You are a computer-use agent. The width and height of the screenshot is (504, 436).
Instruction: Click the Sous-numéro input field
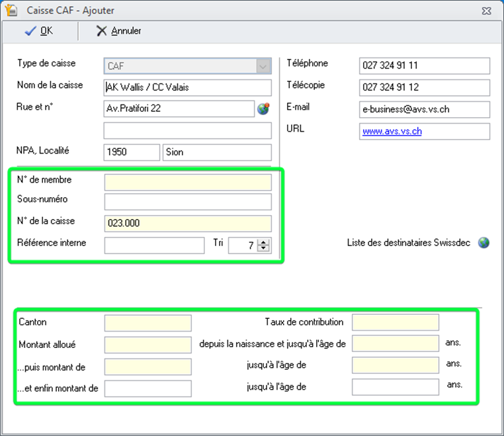click(188, 202)
